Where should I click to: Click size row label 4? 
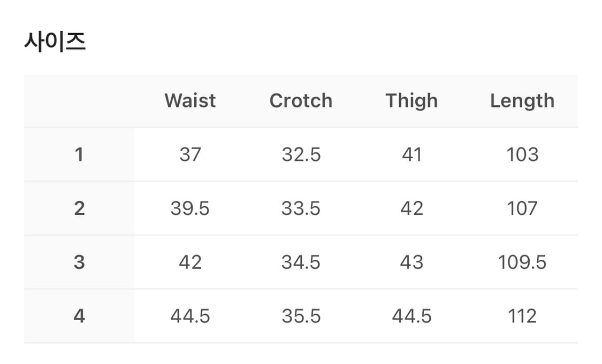[x=79, y=316]
